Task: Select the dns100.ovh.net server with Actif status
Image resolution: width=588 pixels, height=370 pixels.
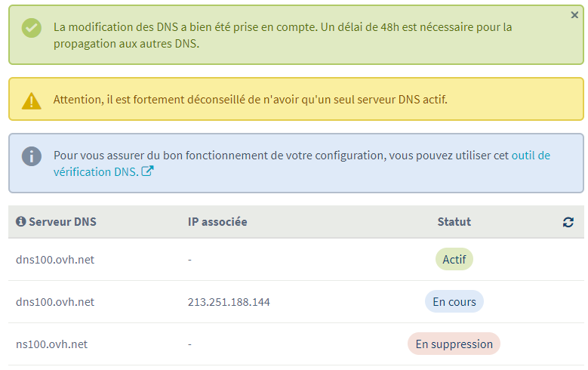Action: (55, 260)
